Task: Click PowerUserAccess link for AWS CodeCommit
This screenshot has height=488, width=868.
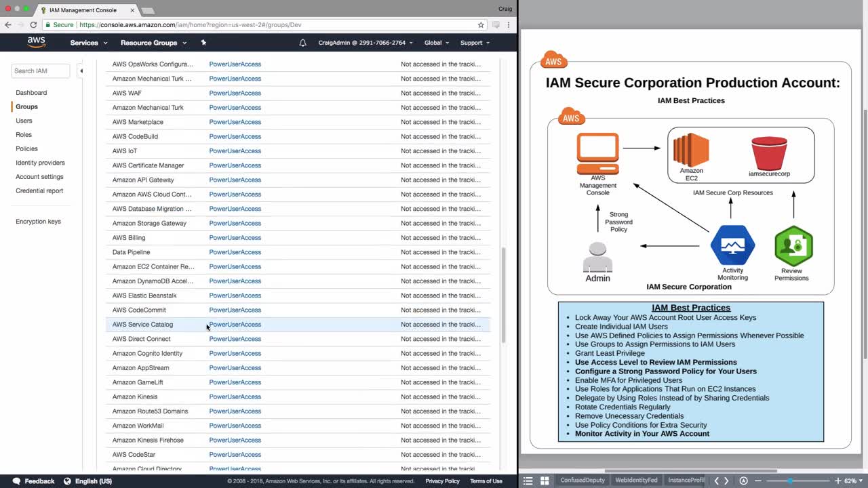Action: (x=235, y=310)
